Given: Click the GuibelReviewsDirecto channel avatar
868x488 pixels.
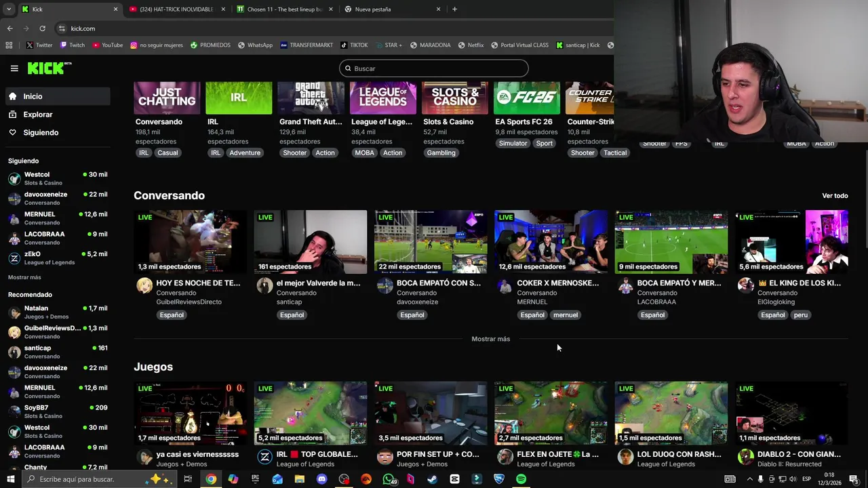Looking at the screenshot, I should [144, 285].
